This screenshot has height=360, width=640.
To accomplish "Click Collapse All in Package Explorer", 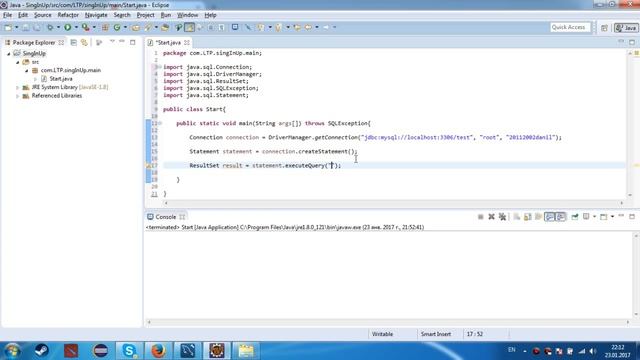I will click(73, 42).
